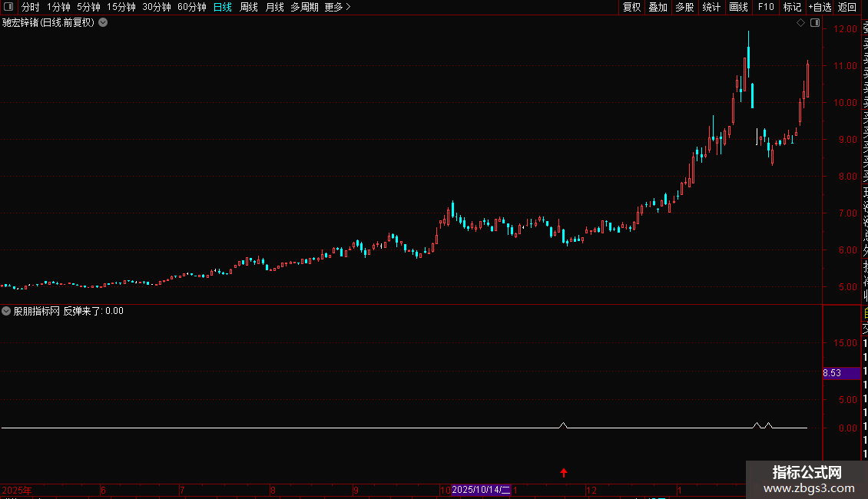868x499 pixels.
Task: Open F10 company information
Action: [766, 7]
